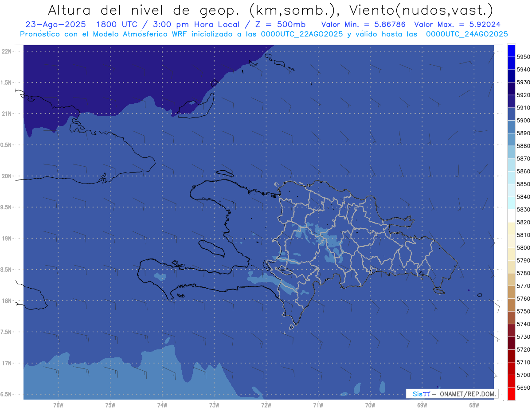The width and height of the screenshot is (532, 411).
Task: Click the colorbar swatch between 5890 and 5900
Action: [511, 127]
